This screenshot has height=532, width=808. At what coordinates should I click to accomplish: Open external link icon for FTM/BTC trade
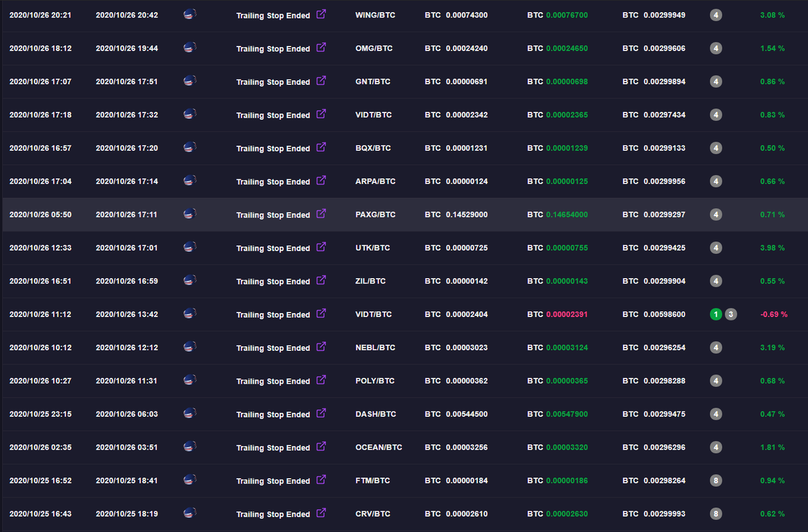321,479
